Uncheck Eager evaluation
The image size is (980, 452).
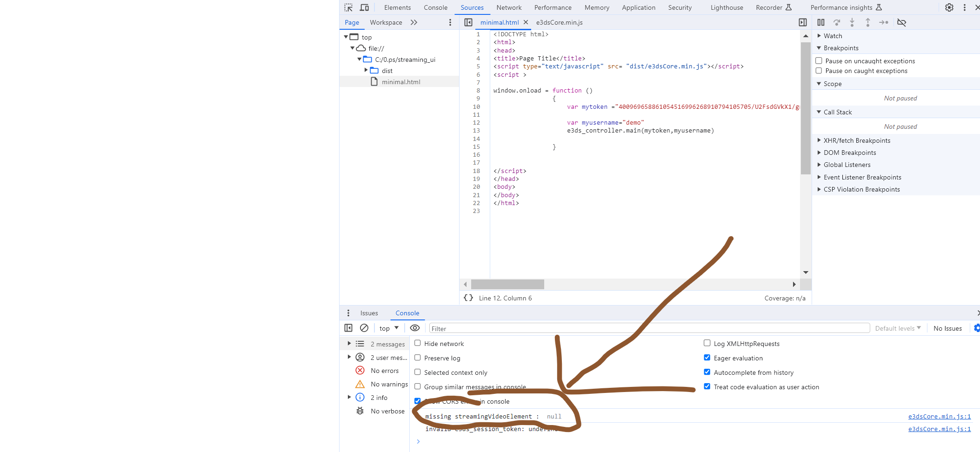707,358
